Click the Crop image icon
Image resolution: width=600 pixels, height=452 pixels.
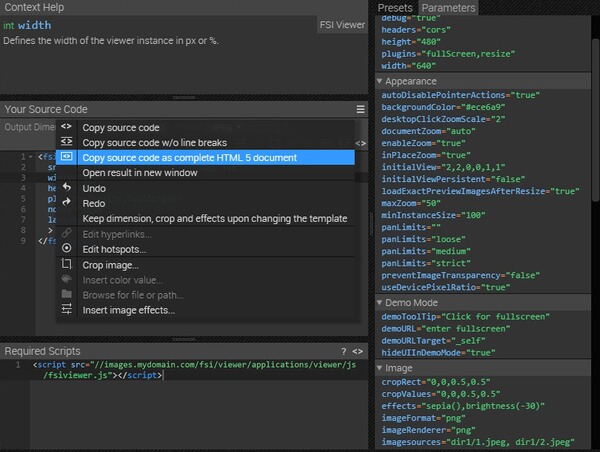tap(67, 265)
